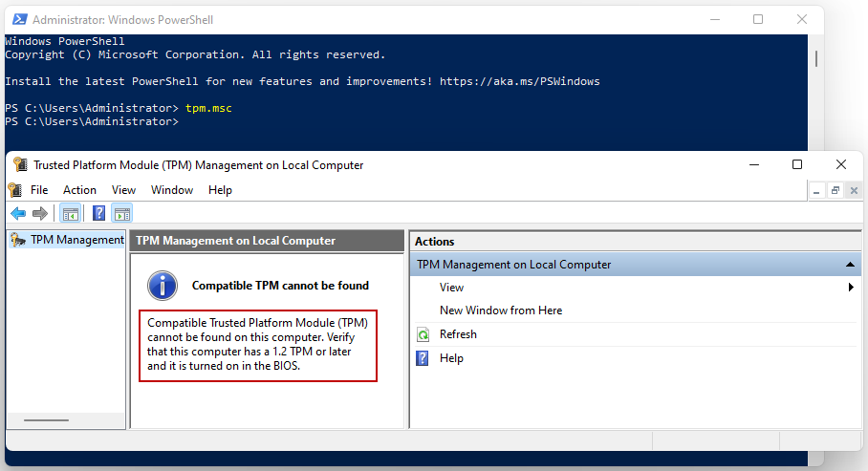Viewport: 868px width, 471px height.
Task: Open the Window menu
Action: pos(172,190)
